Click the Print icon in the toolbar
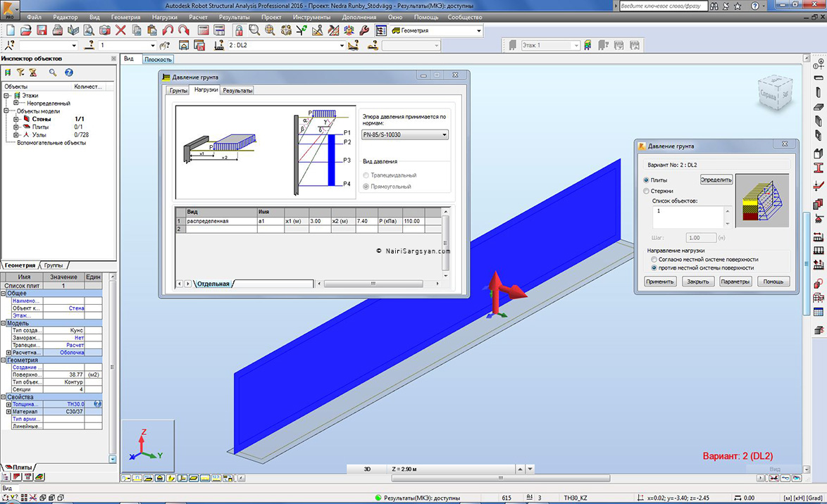This screenshot has width=827, height=504. click(x=58, y=30)
